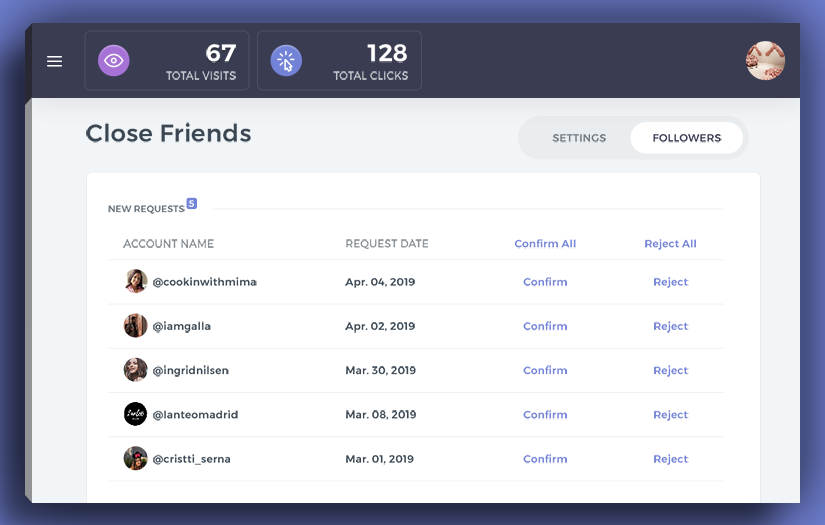This screenshot has height=525, width=825.
Task: Click the @cookinwithmima account name
Action: point(205,282)
